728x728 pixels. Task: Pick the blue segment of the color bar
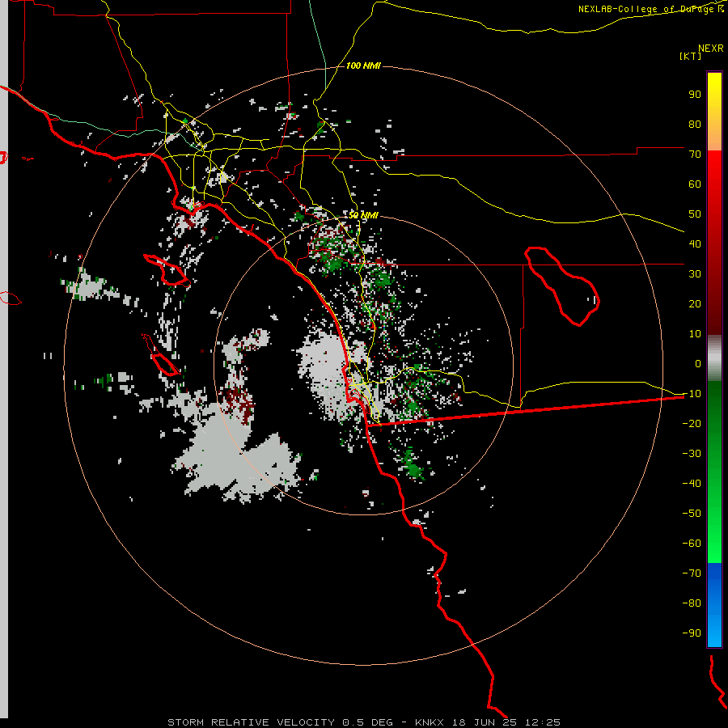pyautogui.click(x=714, y=605)
